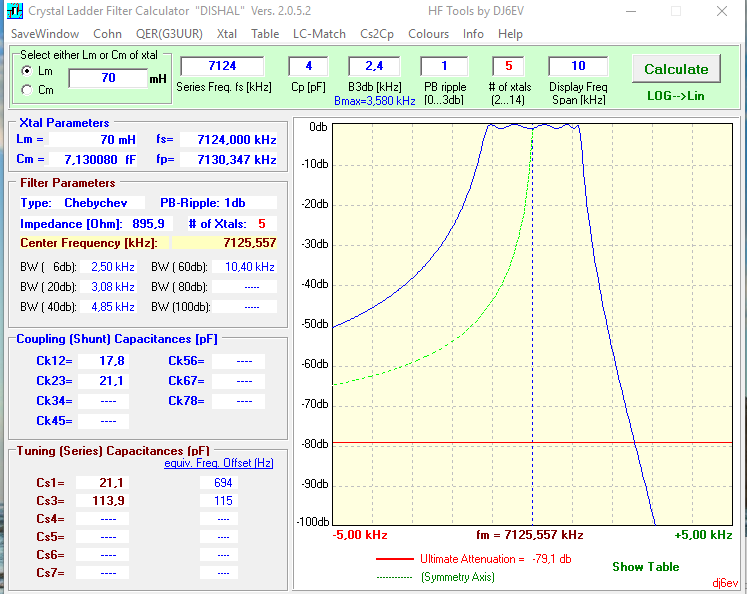Open the Table menu

point(265,34)
